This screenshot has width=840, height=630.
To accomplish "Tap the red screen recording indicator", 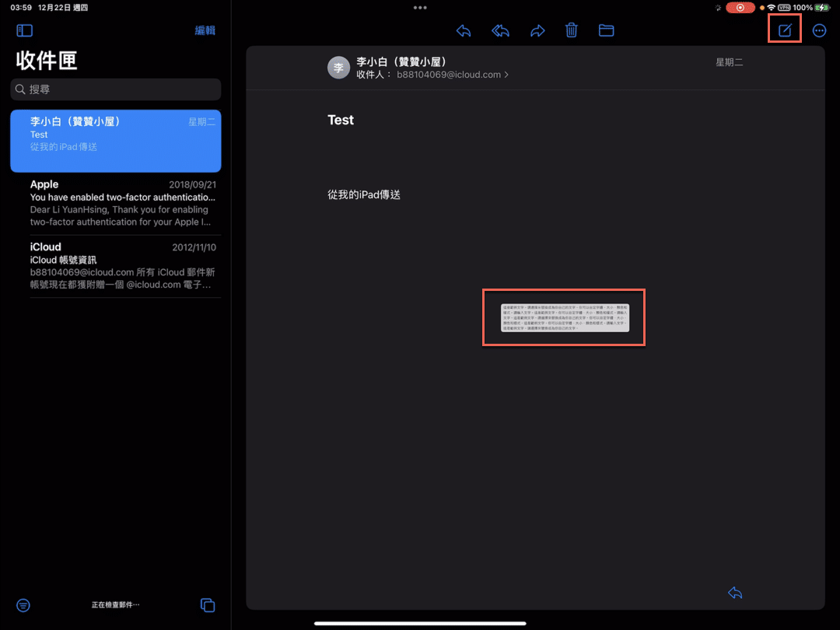I will [x=740, y=8].
